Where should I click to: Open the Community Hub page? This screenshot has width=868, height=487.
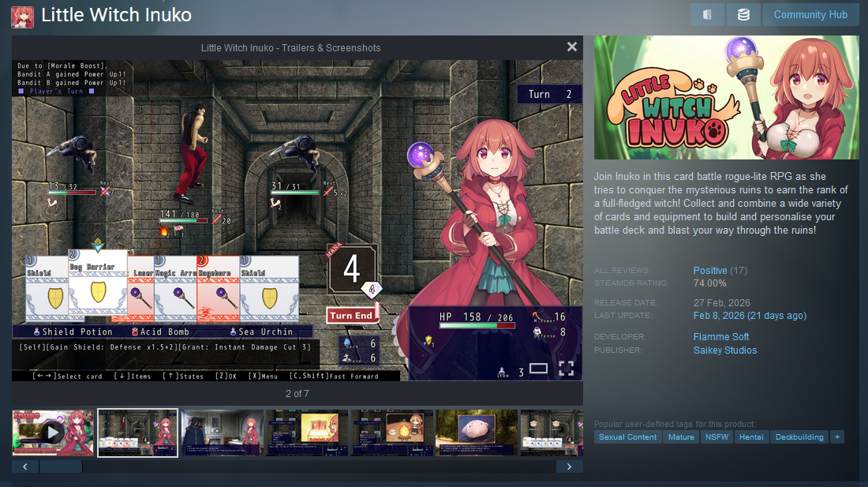coord(810,15)
